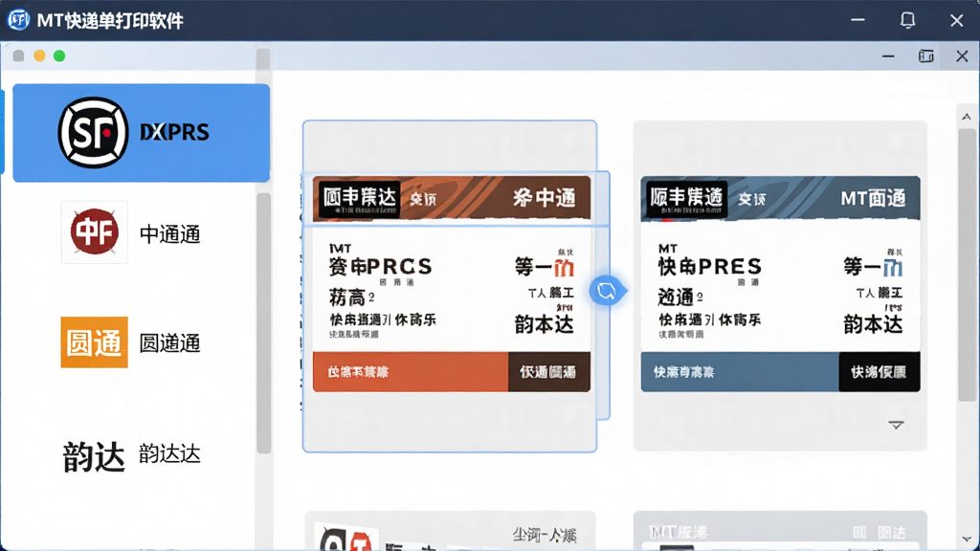Image resolution: width=980 pixels, height=551 pixels.
Task: Click "韵本达" on the blue template
Action: click(873, 324)
